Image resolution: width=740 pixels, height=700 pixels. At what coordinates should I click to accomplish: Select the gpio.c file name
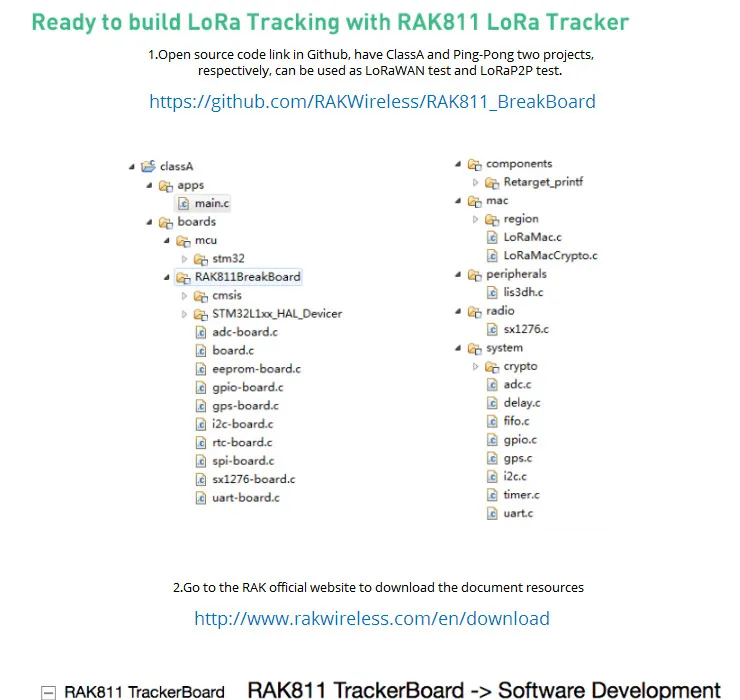[x=520, y=440]
